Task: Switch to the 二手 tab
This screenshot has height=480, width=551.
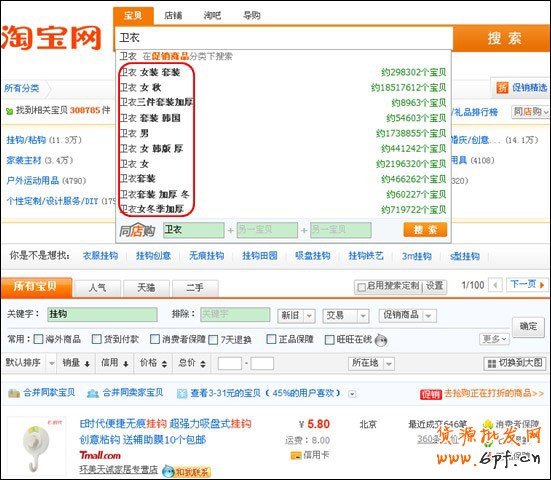Action: point(195,288)
